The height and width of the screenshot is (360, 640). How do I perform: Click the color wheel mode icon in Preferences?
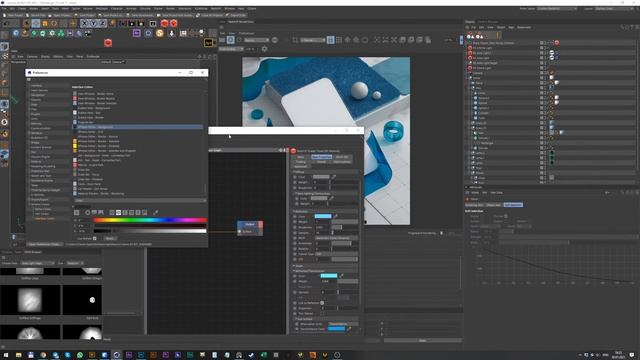[87, 212]
